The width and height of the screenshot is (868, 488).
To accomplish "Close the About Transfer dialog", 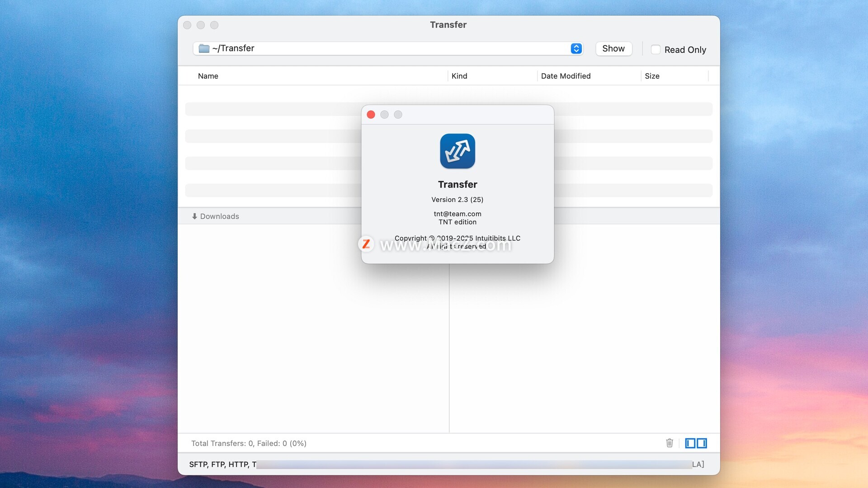I will 371,114.
